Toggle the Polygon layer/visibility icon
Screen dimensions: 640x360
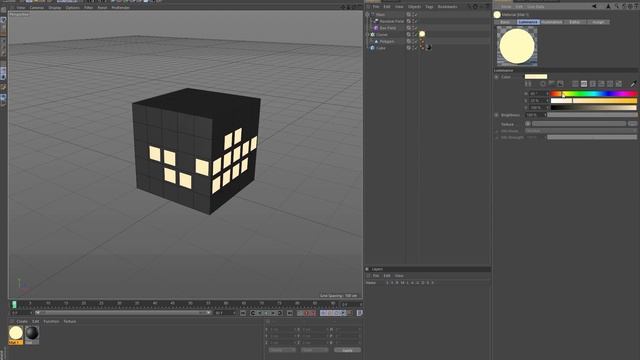coord(409,41)
